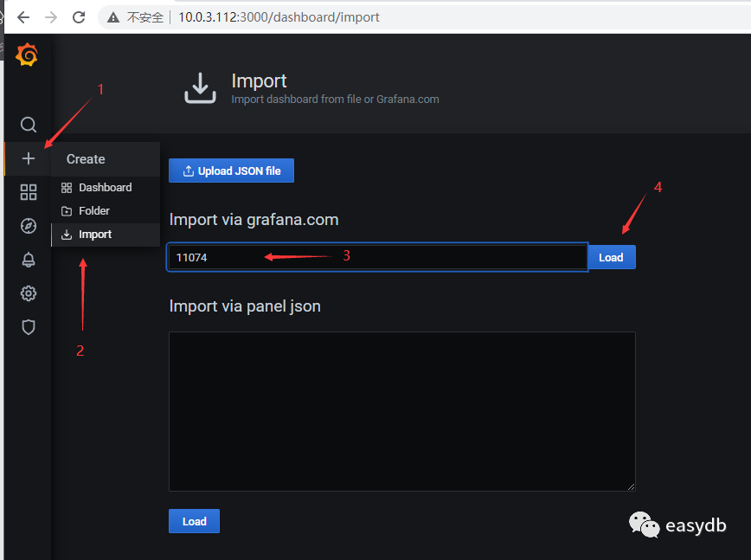Click the browser back arrow

pyautogui.click(x=23, y=17)
